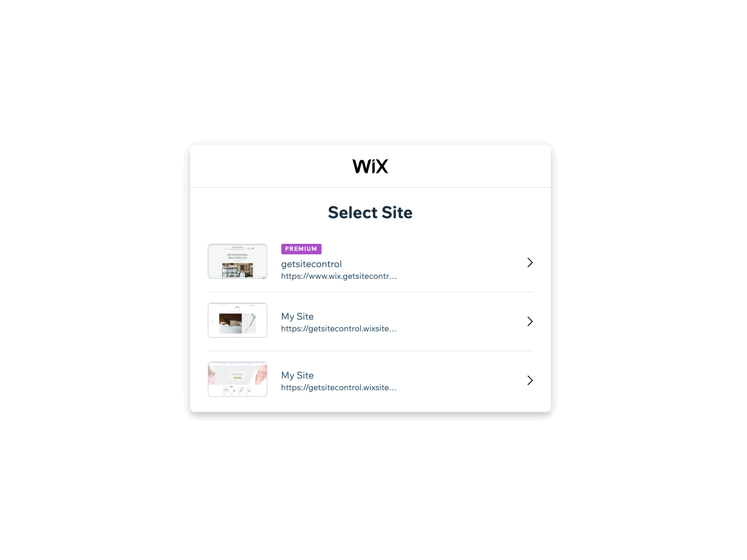Viewport: 747px width, 560px height.
Task: Click the purple PREMIUM badge
Action: pos(301,249)
